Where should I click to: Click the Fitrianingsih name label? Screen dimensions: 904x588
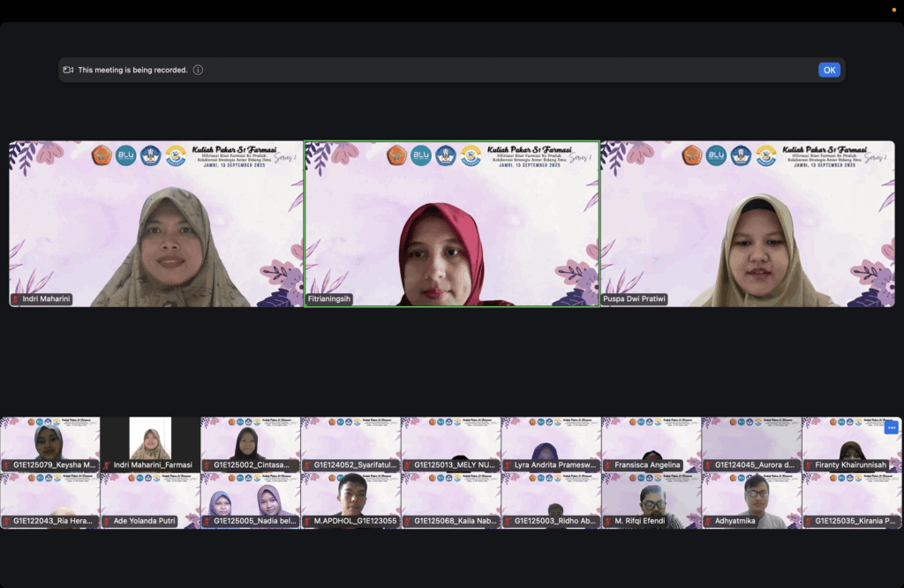click(x=330, y=299)
